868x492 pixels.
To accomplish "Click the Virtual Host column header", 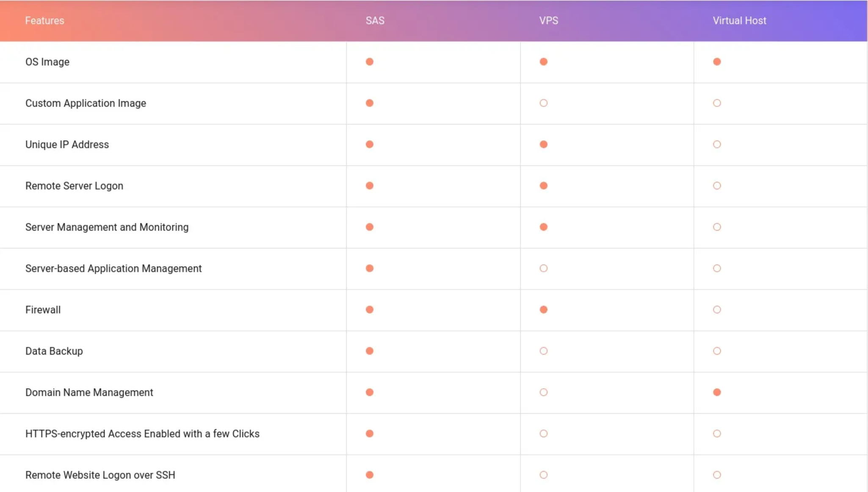I will click(x=739, y=20).
